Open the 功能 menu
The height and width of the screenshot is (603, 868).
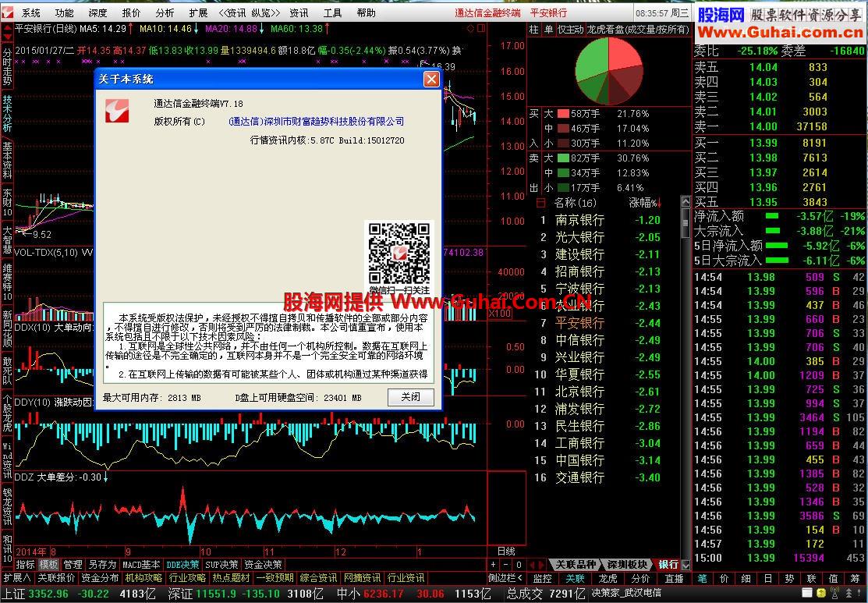click(x=64, y=13)
